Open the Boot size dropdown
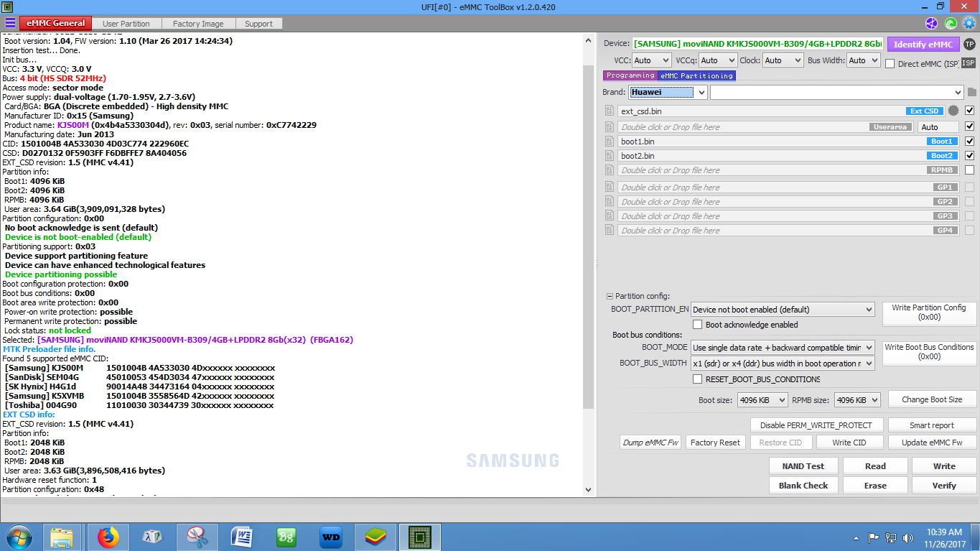The height and width of the screenshot is (551, 980). coord(762,400)
